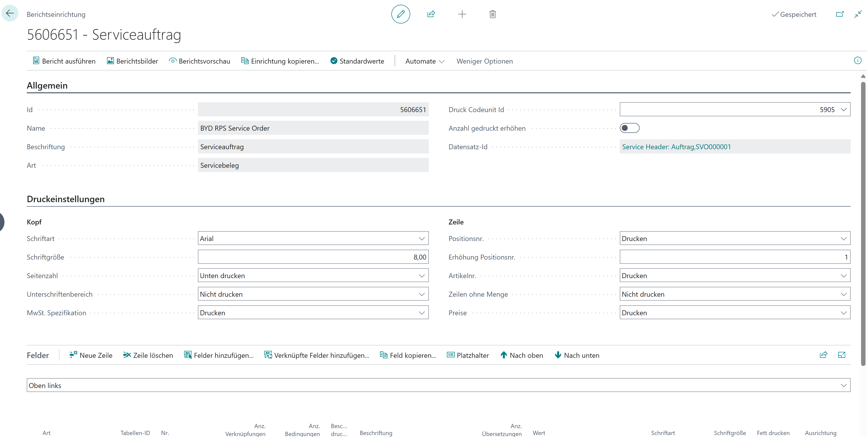Image resolution: width=868 pixels, height=437 pixels.
Task: Click the Gespeichert status indicator
Action: click(x=794, y=14)
